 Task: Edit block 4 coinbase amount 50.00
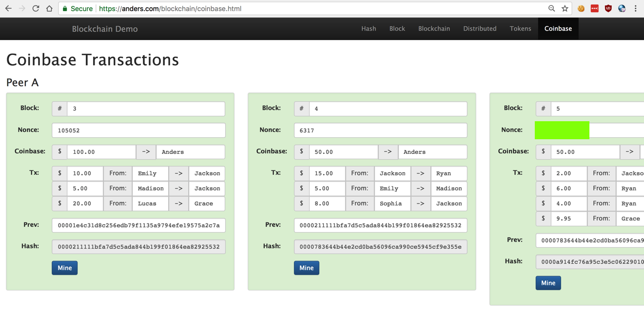(344, 152)
